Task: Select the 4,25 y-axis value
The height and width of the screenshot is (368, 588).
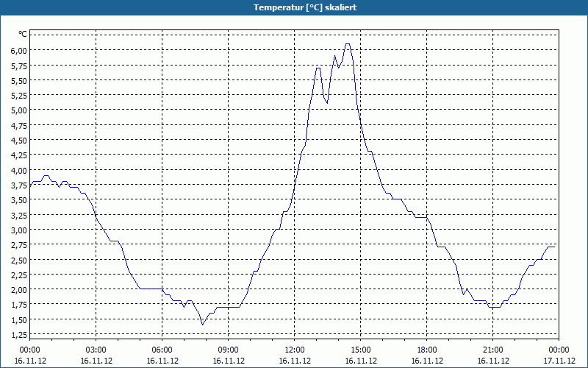Action: point(20,155)
